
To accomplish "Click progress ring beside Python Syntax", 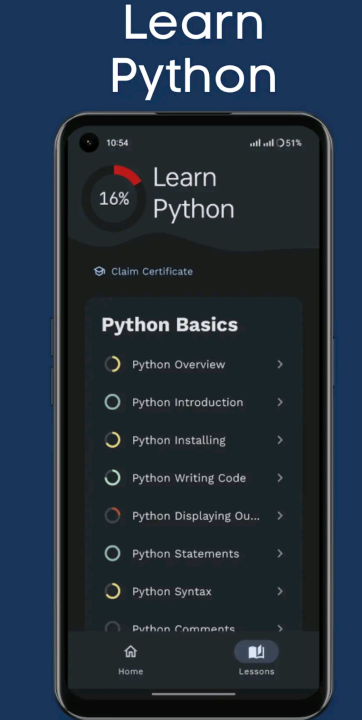I will (x=113, y=591).
